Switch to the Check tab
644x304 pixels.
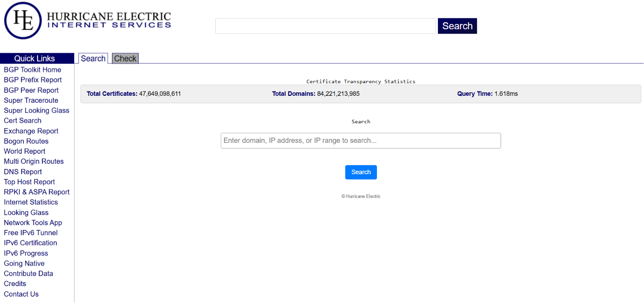(x=125, y=58)
